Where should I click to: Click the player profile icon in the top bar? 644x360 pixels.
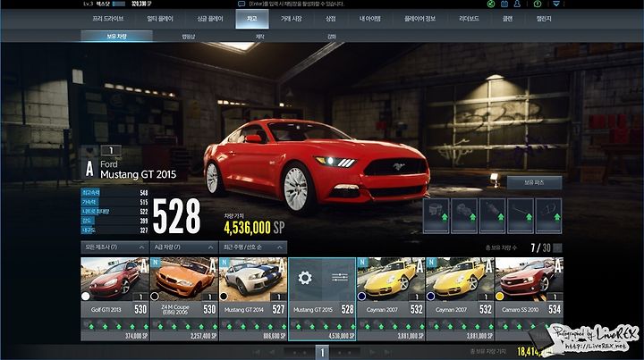pos(517,4)
